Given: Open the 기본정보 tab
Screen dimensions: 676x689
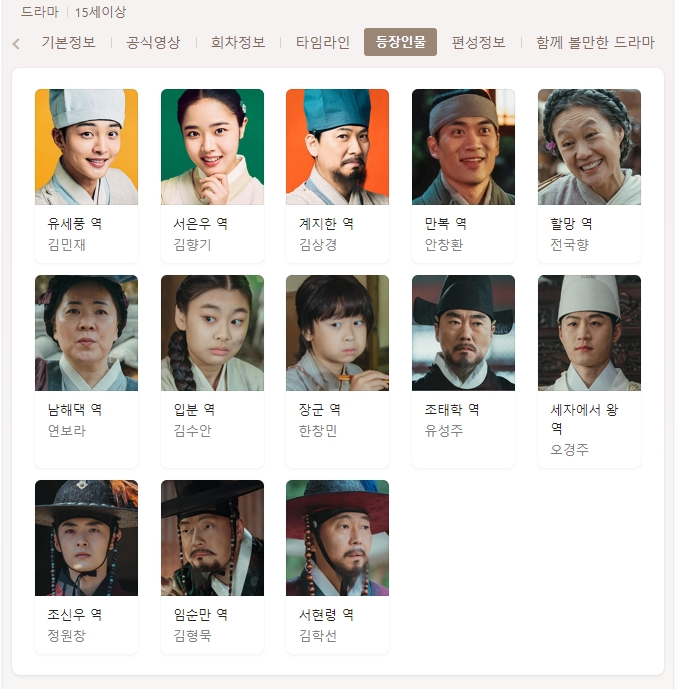Looking at the screenshot, I should coord(69,42).
